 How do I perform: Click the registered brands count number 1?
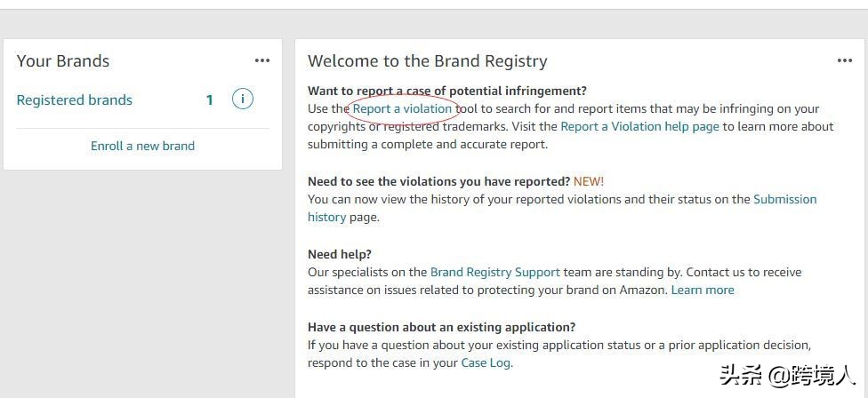210,100
